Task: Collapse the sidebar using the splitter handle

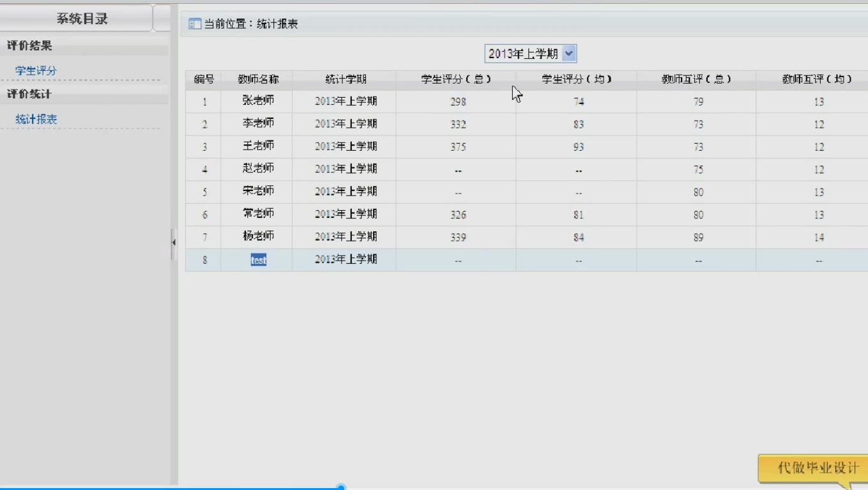Action: coord(173,243)
